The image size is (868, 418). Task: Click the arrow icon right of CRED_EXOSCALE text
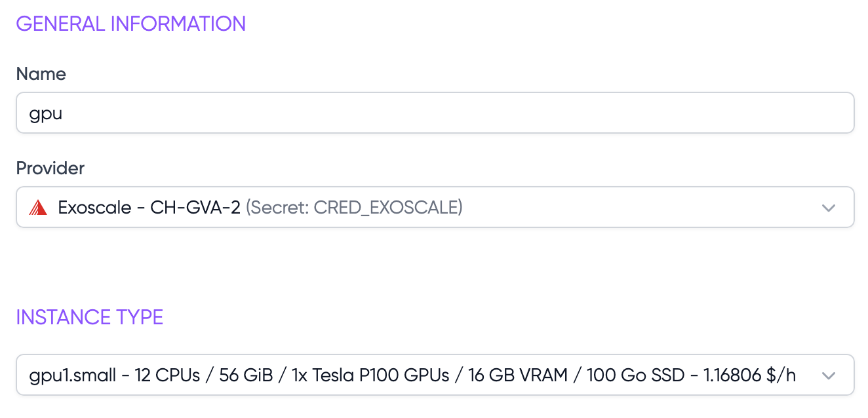(829, 207)
